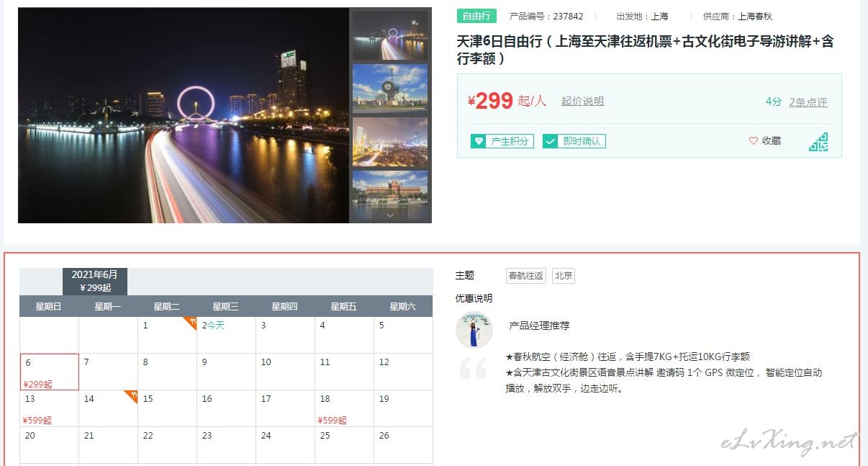
Task: Click the orange holiday corner badge on June 1
Action: (x=191, y=322)
